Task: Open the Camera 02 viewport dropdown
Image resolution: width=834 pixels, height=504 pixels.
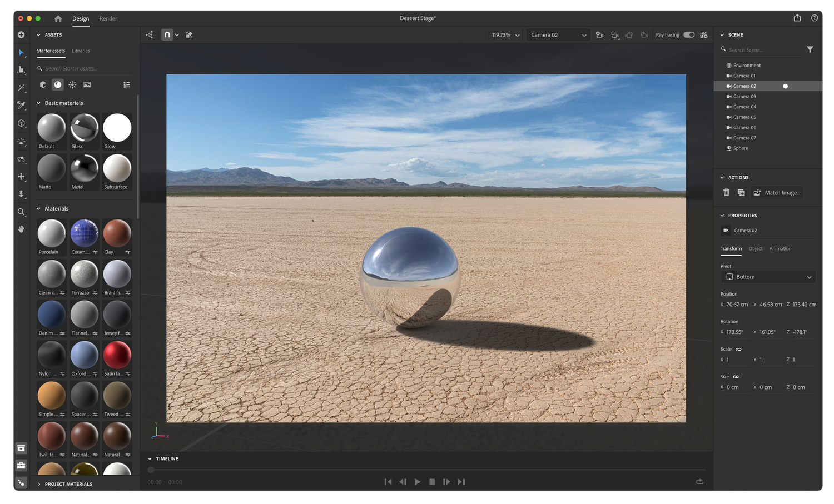Action: 558,34
